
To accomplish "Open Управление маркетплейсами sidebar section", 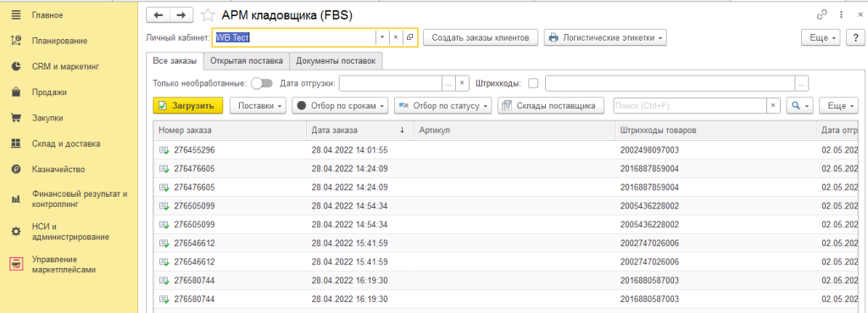I will pyautogui.click(x=64, y=265).
